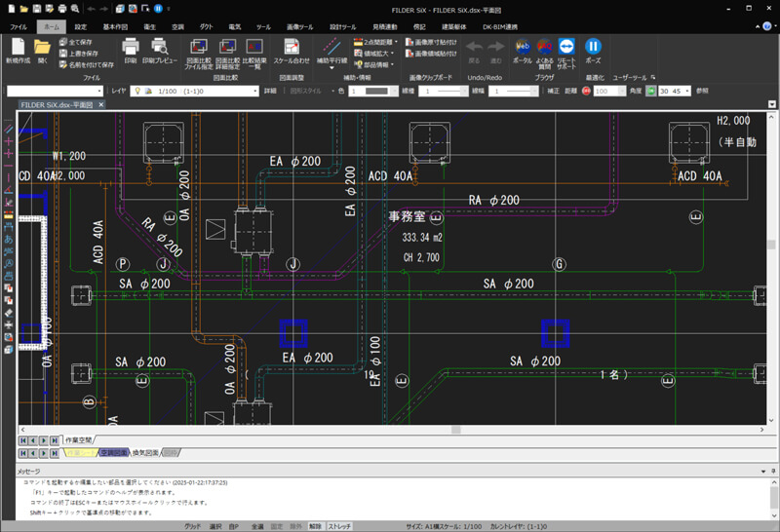Open a file with the 開く folder icon

[x=42, y=47]
